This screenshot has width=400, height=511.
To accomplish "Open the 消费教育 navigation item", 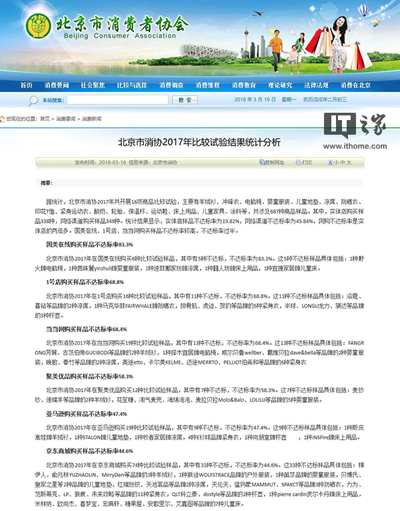I will 244,85.
